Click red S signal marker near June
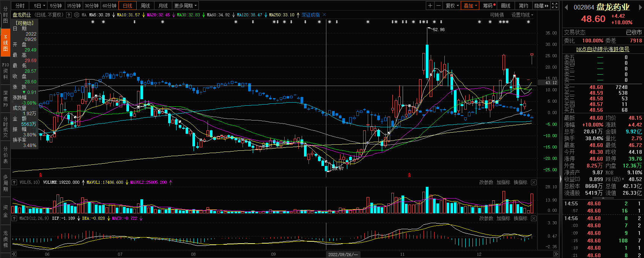The height and width of the screenshot is (258, 644). pyautogui.click(x=41, y=175)
